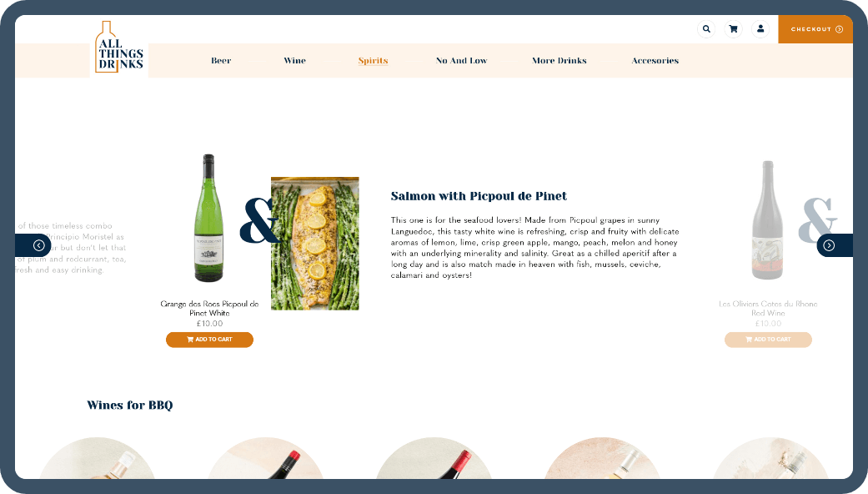Click the Checkout button
The image size is (868, 494).
[815, 29]
